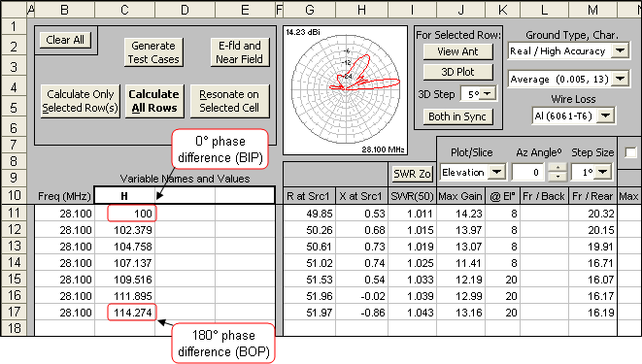Expand the 3D Step dropdown
642x364 pixels.
[488, 94]
